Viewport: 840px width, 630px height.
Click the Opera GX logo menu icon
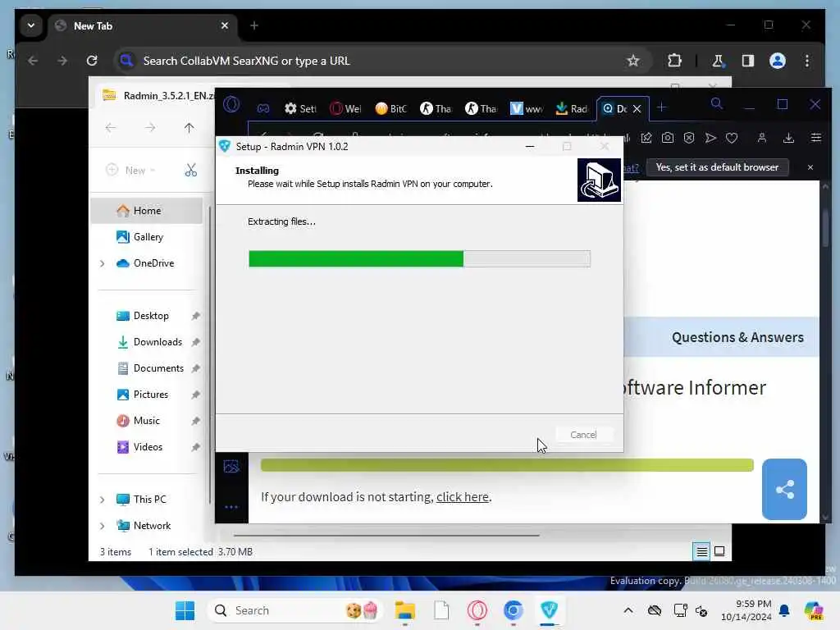[x=231, y=104]
